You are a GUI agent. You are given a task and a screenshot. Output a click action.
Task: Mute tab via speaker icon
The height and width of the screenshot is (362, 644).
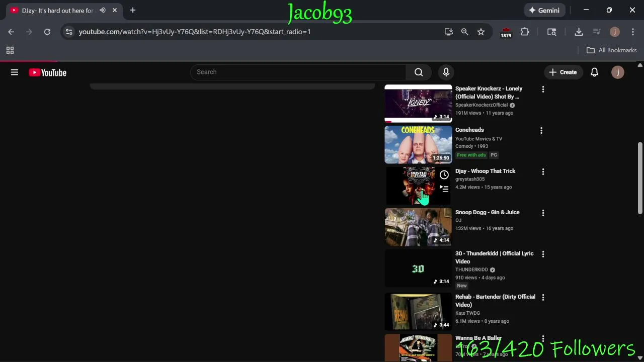(x=103, y=10)
